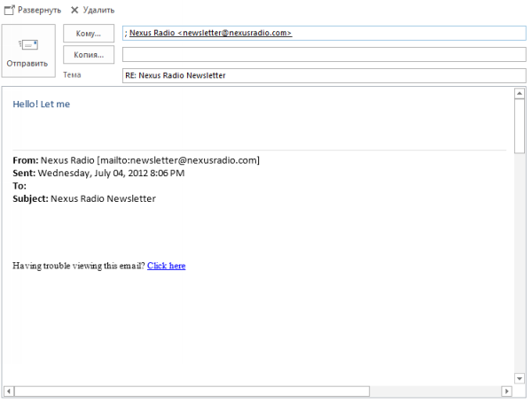Image resolution: width=532 pixels, height=403 pixels.
Task: Send the reply with the Отправить button
Action: click(x=27, y=52)
